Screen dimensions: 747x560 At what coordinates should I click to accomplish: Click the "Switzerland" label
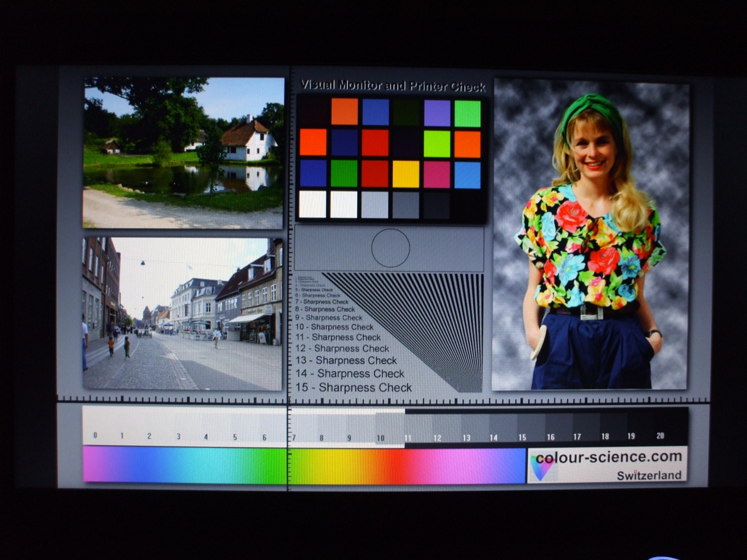tap(649, 475)
